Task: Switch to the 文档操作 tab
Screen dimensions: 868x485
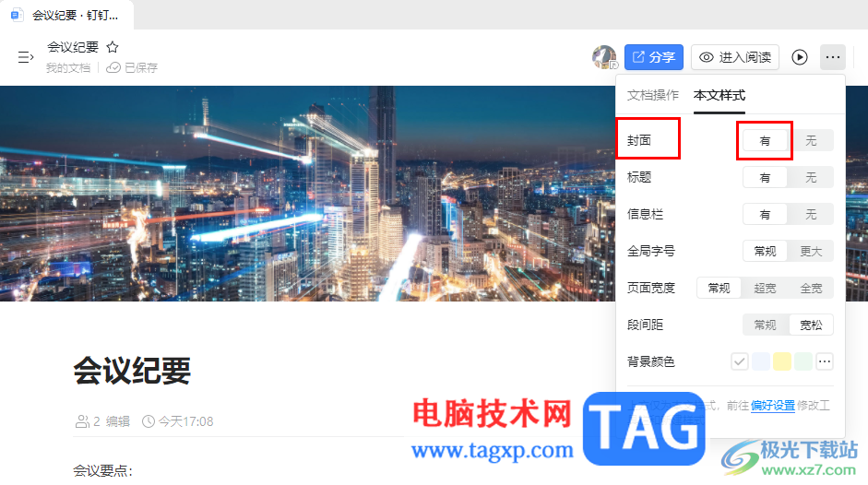Action: point(653,95)
